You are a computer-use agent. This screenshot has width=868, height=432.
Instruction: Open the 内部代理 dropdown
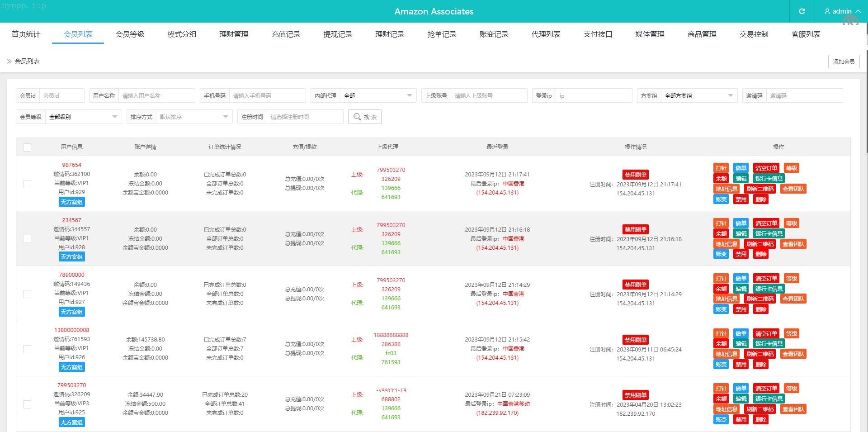tap(377, 96)
